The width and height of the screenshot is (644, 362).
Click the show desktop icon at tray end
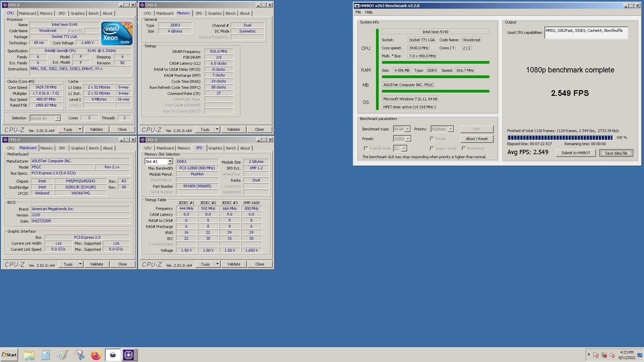(x=640, y=355)
